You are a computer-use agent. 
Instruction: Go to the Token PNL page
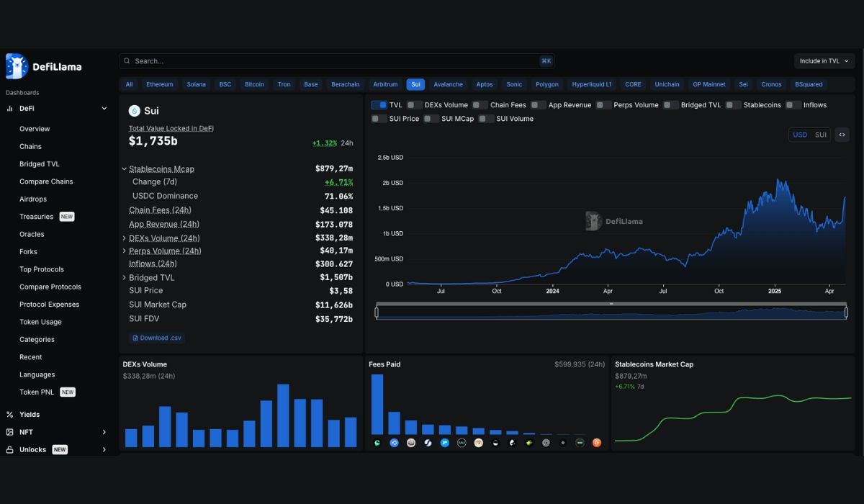click(37, 392)
